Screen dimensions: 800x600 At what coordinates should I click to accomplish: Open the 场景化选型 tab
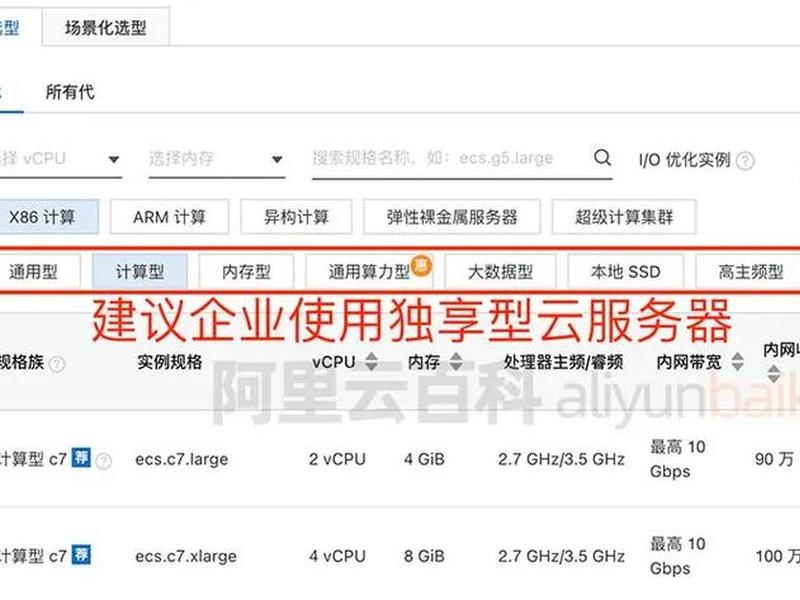pos(106,28)
